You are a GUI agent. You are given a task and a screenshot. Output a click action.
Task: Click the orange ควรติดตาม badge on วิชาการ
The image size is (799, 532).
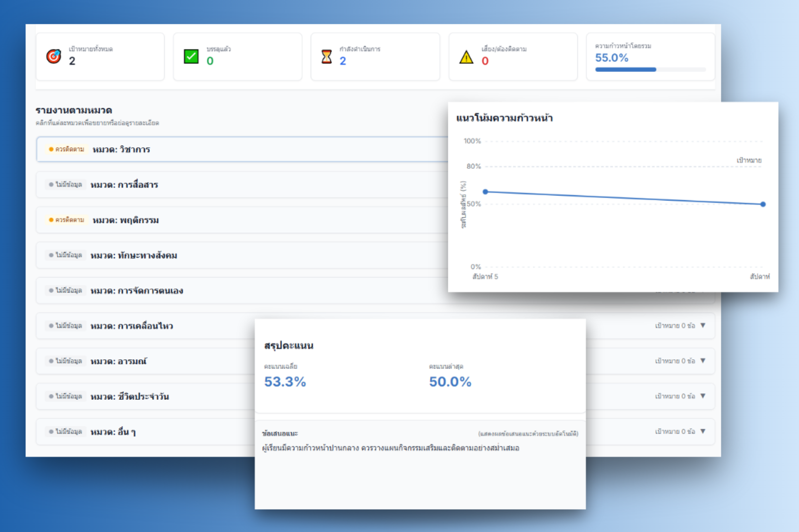pyautogui.click(x=66, y=149)
